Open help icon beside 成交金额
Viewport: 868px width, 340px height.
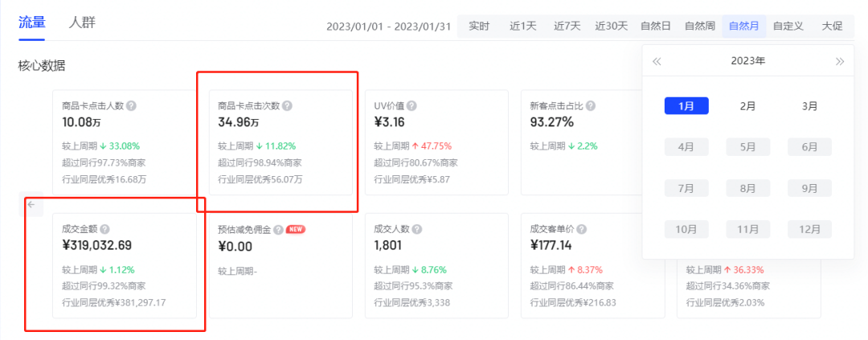[104, 229]
